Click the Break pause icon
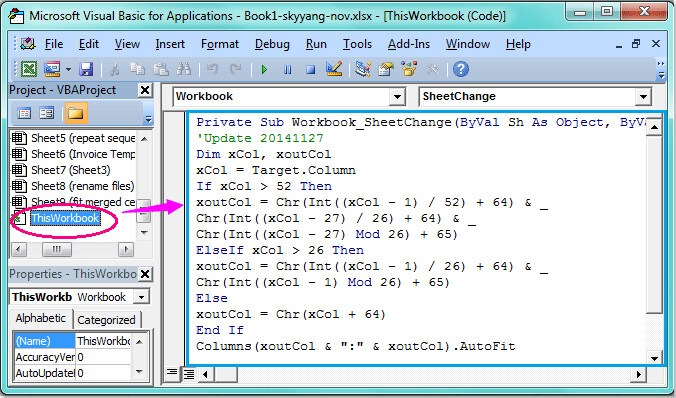Viewport: 676px width, 398px height. pyautogui.click(x=288, y=69)
